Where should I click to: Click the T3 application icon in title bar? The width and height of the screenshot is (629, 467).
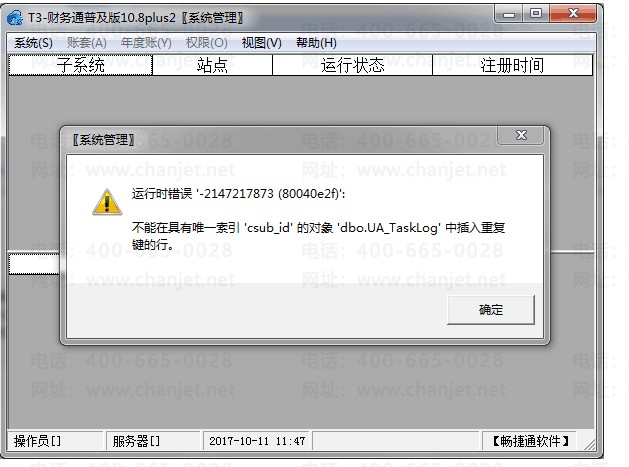point(15,18)
